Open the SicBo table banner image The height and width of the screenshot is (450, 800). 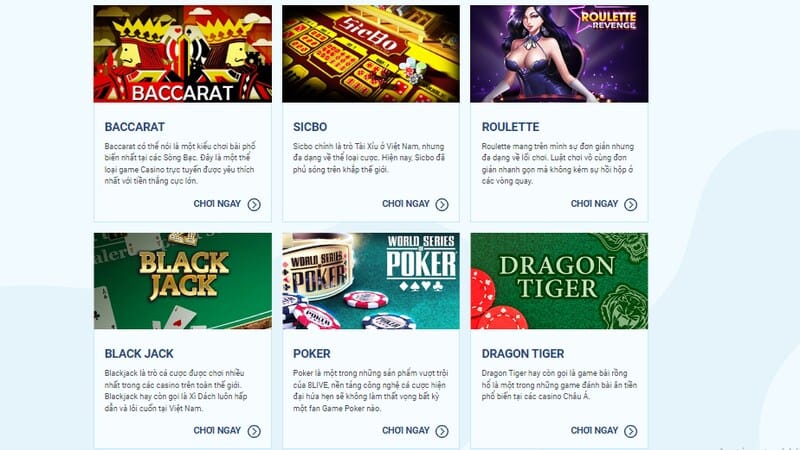(371, 54)
